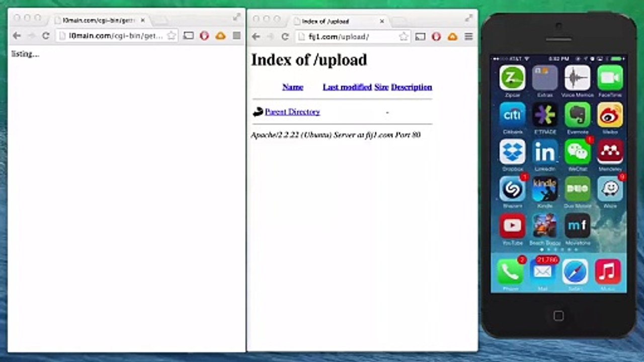The height and width of the screenshot is (362, 644).
Task: Launch the Duo Mobile app
Action: click(577, 189)
